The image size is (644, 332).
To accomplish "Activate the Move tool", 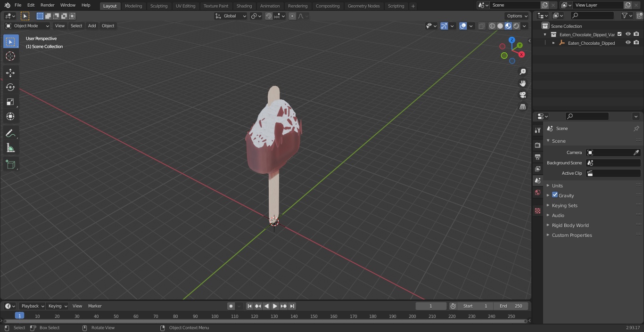I will click(10, 73).
